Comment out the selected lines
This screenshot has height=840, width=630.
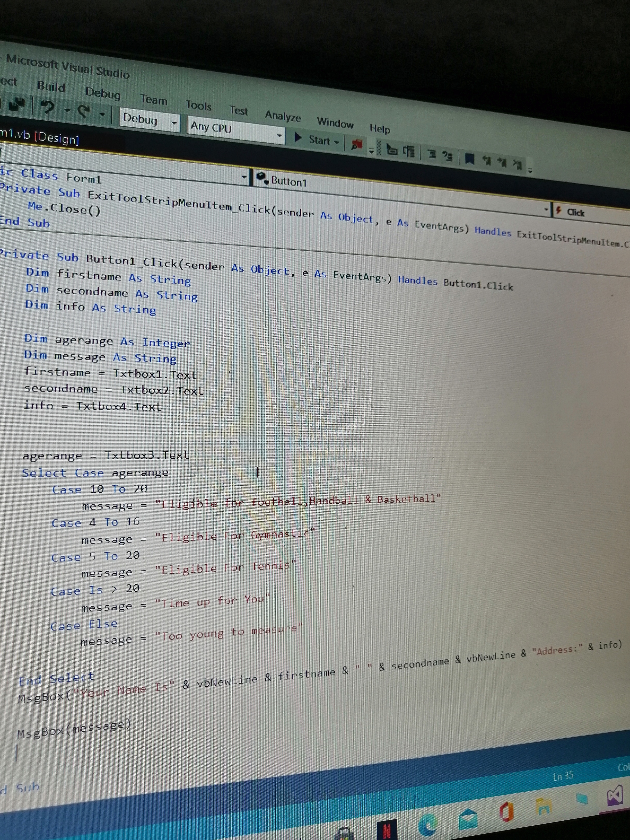pos(432,154)
